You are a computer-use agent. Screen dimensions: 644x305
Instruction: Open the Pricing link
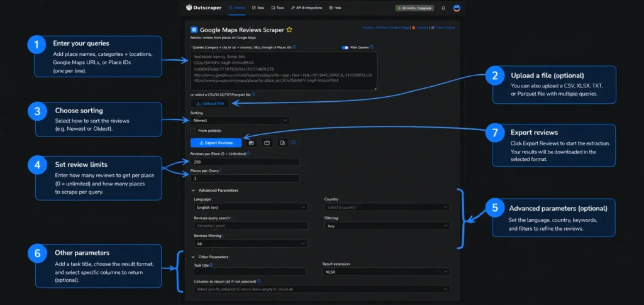point(367,28)
